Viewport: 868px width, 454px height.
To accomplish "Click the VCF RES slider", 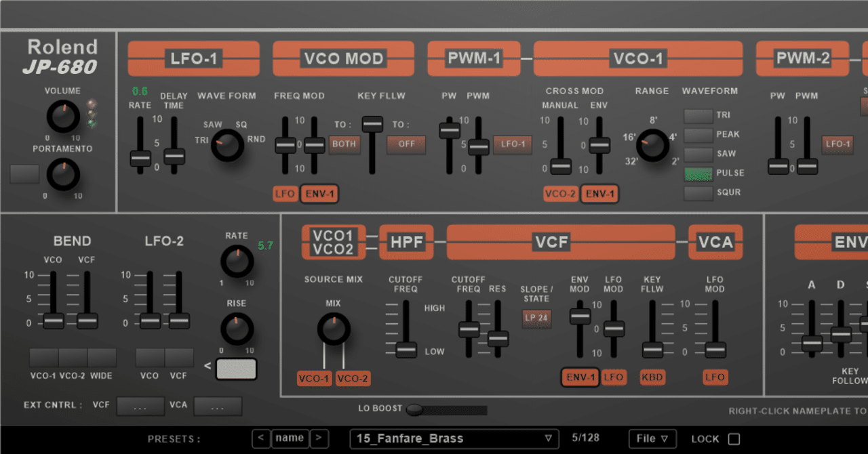I will (x=498, y=329).
